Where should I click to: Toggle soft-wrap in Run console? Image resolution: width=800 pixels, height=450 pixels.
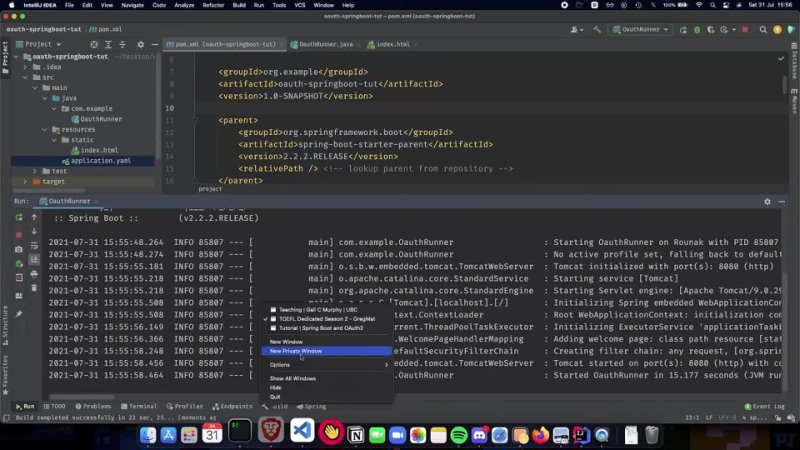pyautogui.click(x=34, y=246)
